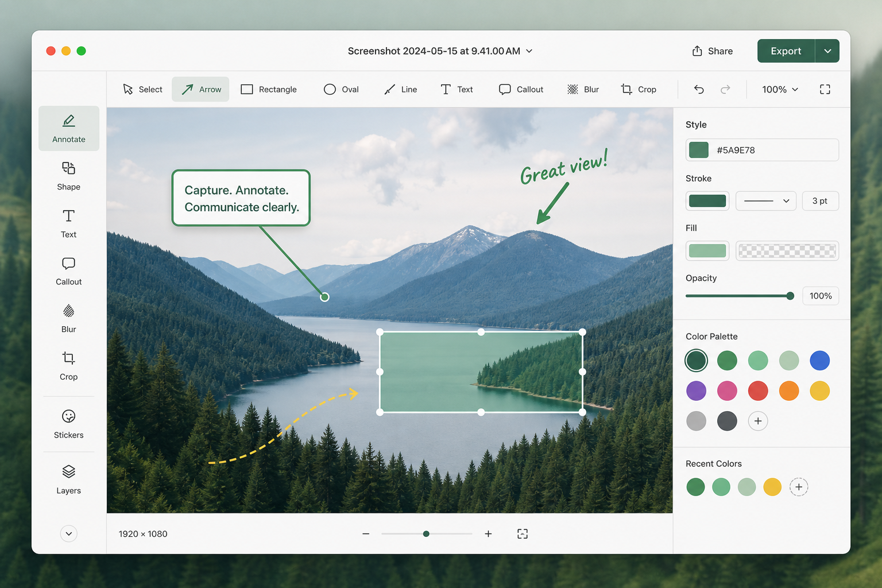Pick the dark gray palette color

coord(727,421)
